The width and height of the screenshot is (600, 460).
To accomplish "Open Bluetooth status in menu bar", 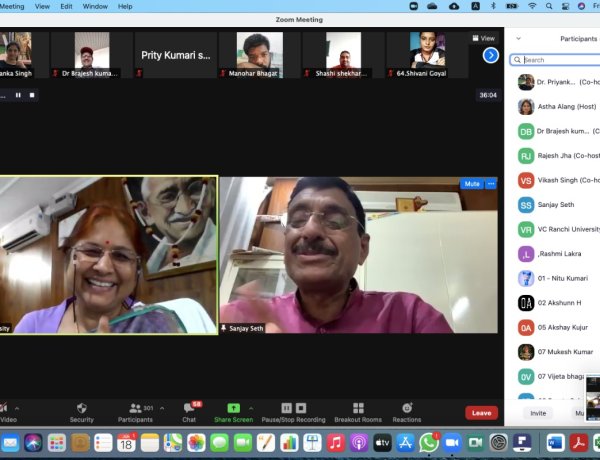I will [x=493, y=6].
